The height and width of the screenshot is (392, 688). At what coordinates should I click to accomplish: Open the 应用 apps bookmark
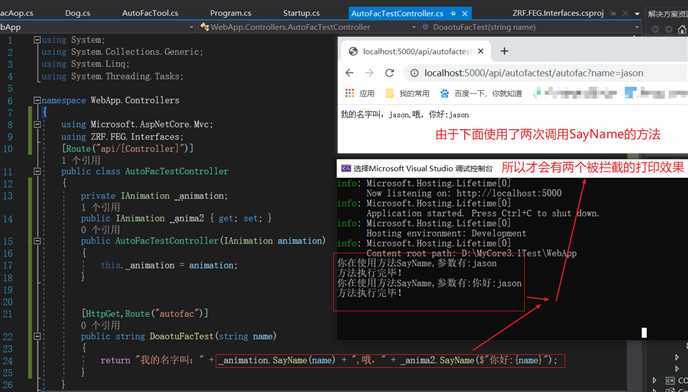coord(359,93)
